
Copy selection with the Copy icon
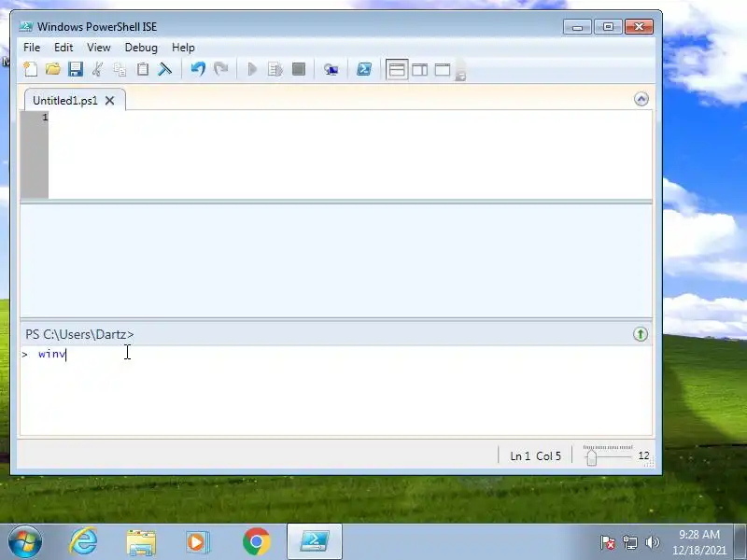click(x=120, y=69)
